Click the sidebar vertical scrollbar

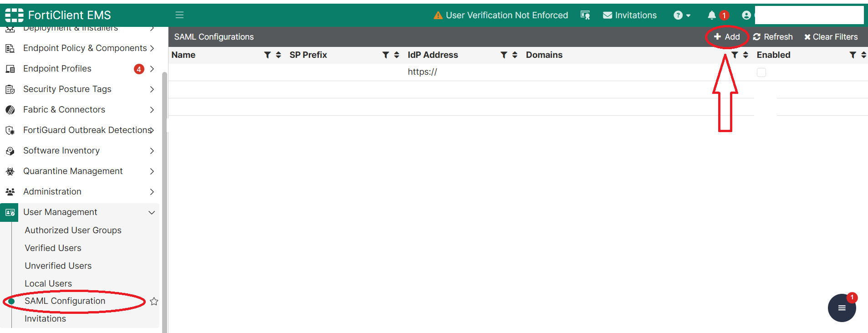(165, 200)
